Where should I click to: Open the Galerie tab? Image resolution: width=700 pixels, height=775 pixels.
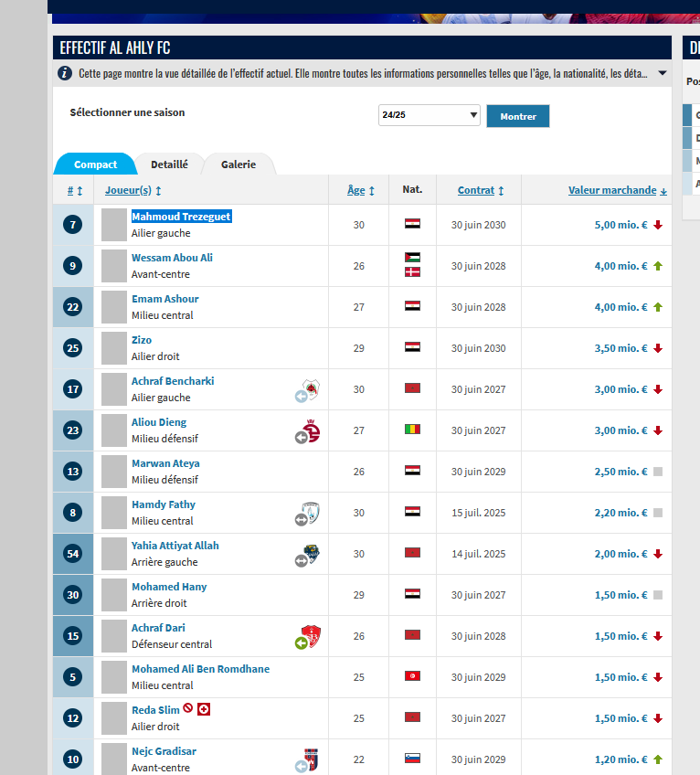coord(239,165)
